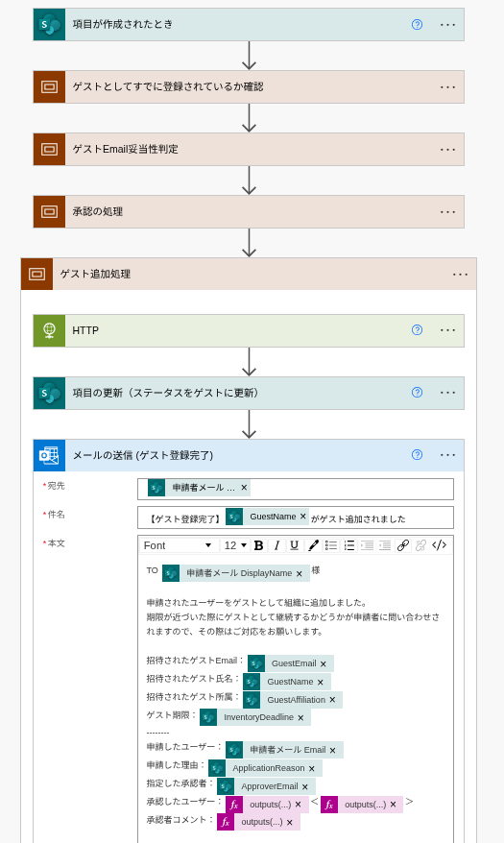Open help for the HTTP action

(417, 330)
